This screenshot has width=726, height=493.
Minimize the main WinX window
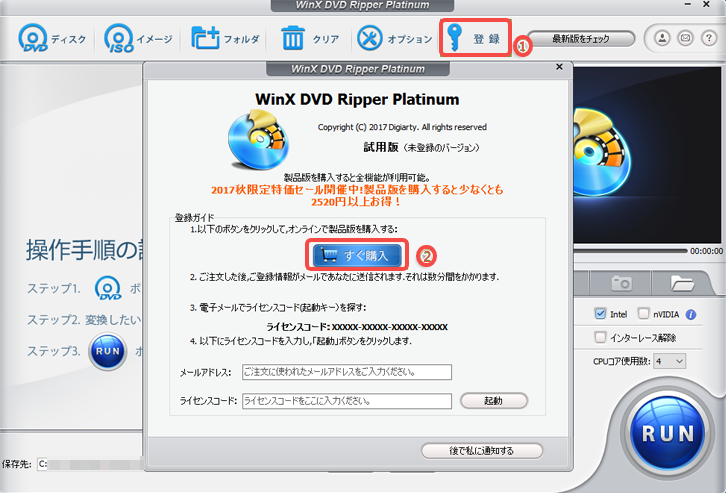pyautogui.click(x=688, y=5)
